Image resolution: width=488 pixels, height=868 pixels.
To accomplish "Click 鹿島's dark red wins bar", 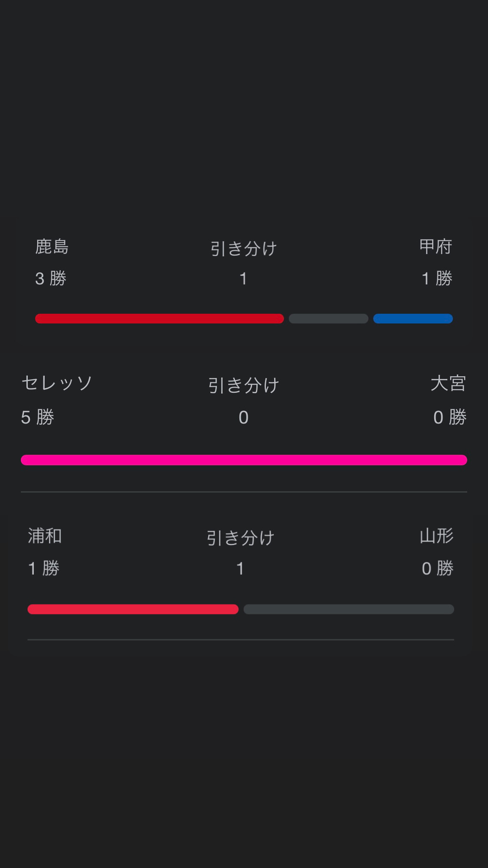I will [159, 319].
